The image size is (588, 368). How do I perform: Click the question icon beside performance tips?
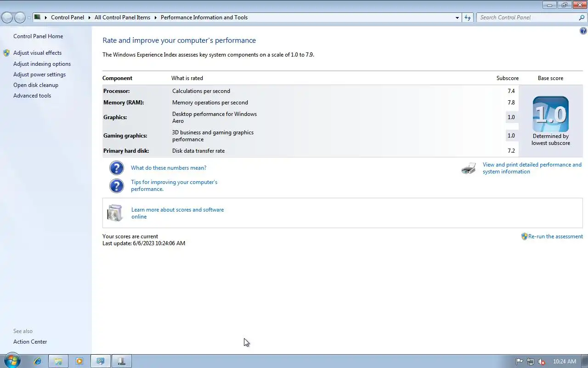click(117, 186)
